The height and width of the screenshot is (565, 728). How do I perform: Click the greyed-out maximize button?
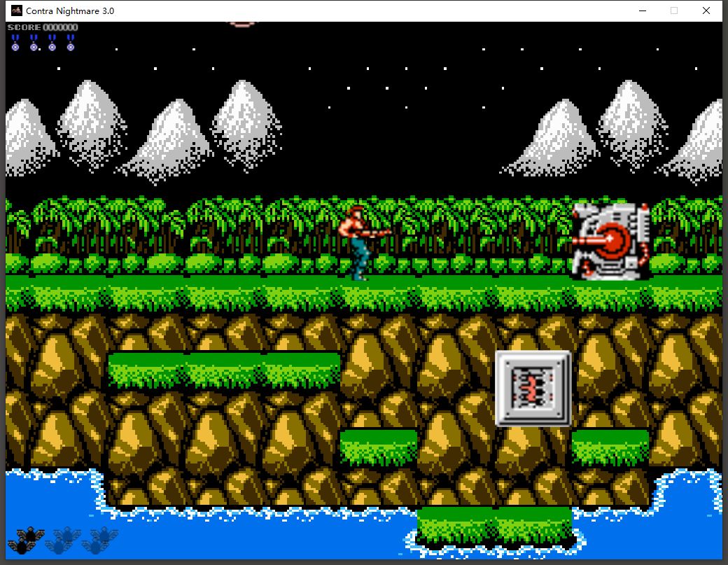pyautogui.click(x=674, y=11)
